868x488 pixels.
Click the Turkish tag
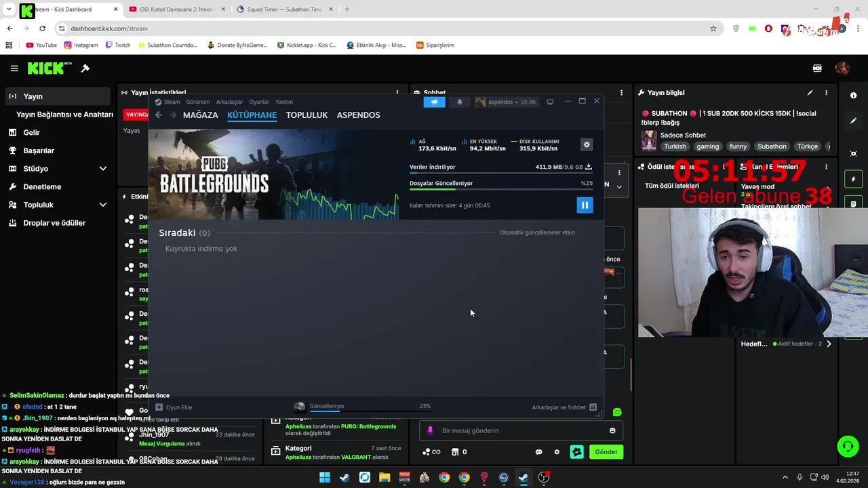[675, 146]
